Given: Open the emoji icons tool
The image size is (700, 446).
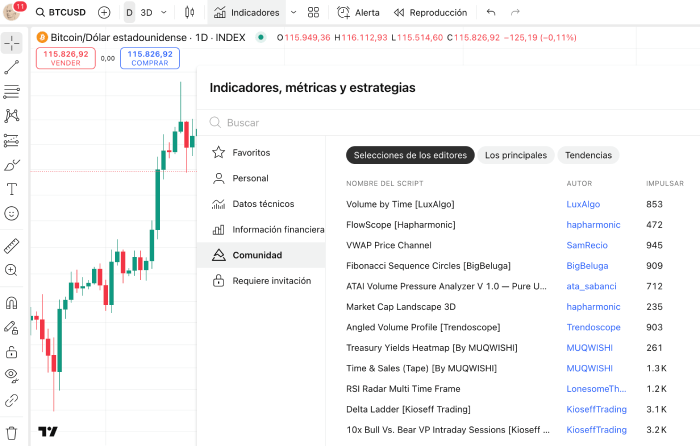Looking at the screenshot, I should 12,213.
